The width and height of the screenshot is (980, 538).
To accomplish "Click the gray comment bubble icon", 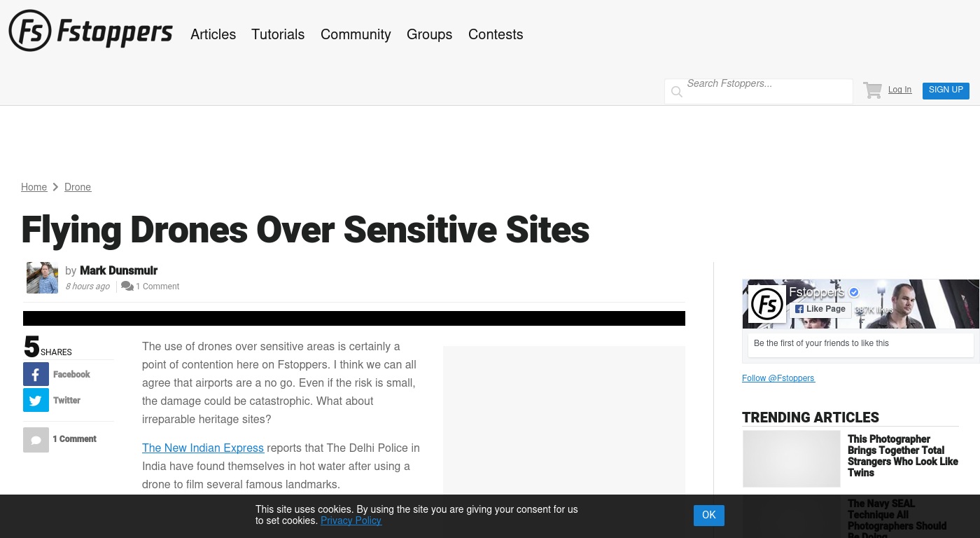I will click(x=36, y=439).
